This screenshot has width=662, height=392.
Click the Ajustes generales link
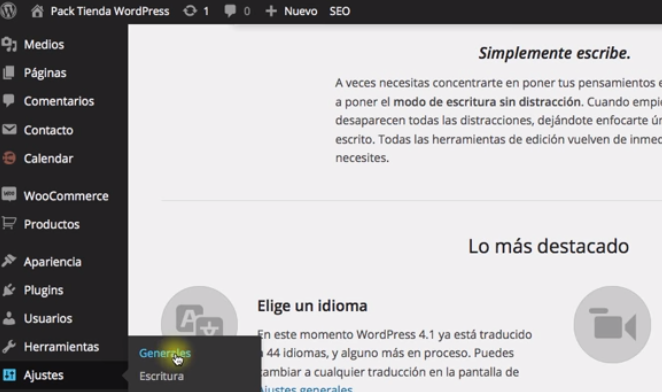coord(307,389)
